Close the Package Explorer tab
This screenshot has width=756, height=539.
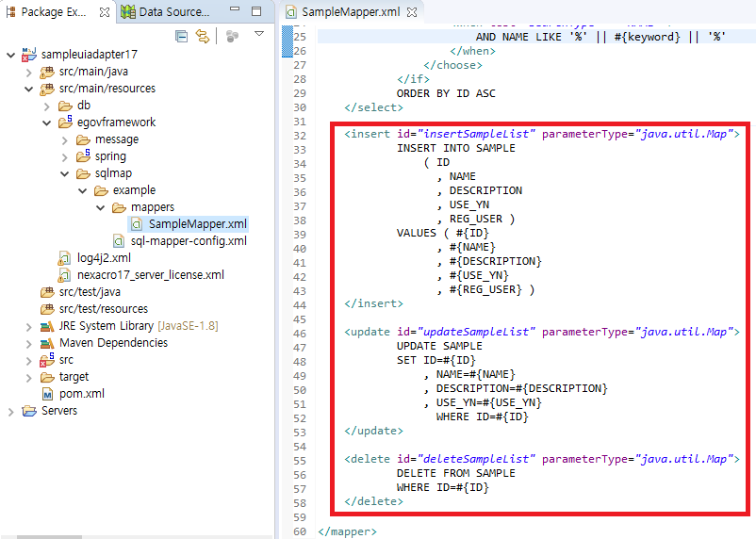coord(104,13)
